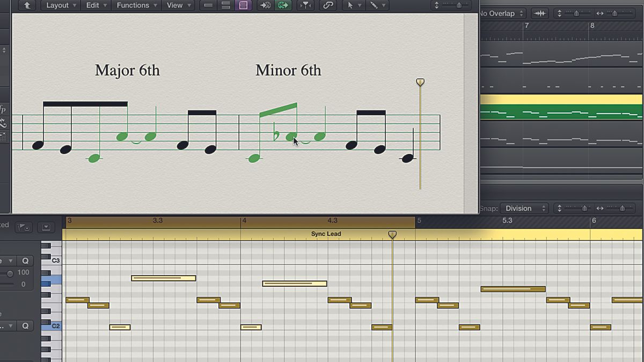
Task: Enable Page View with the purple view icon
Action: click(243, 5)
